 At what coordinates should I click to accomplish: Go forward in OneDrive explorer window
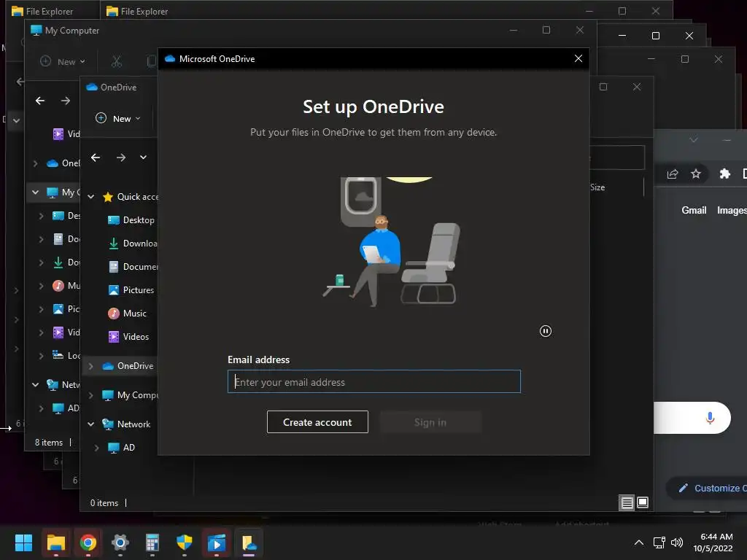point(121,157)
